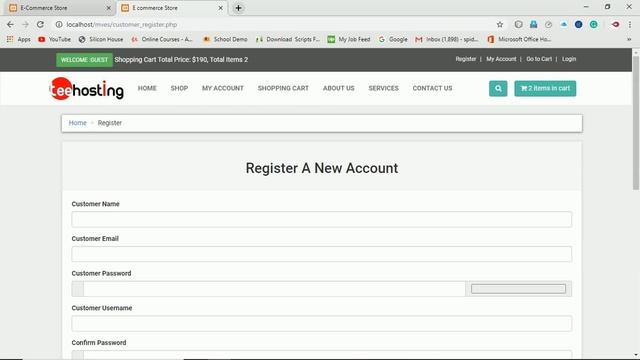Open the Apps bookmarks grid icon
This screenshot has width=640, height=360.
(10, 39)
